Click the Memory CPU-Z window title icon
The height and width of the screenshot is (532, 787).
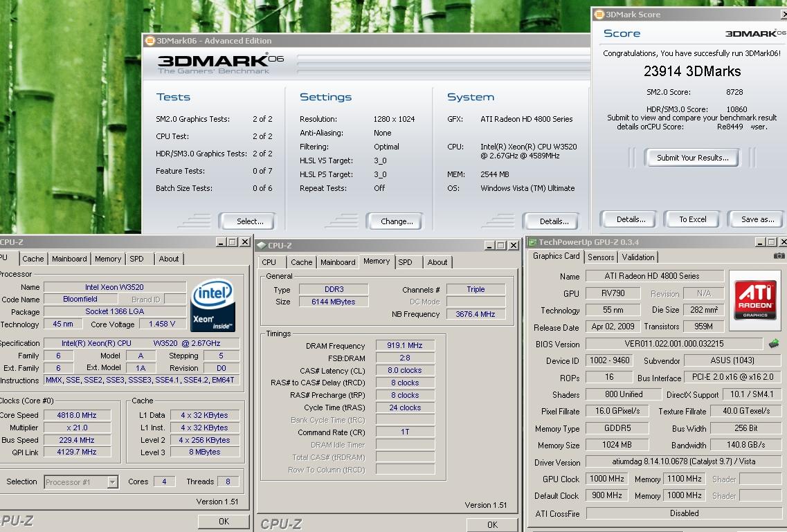(261, 245)
